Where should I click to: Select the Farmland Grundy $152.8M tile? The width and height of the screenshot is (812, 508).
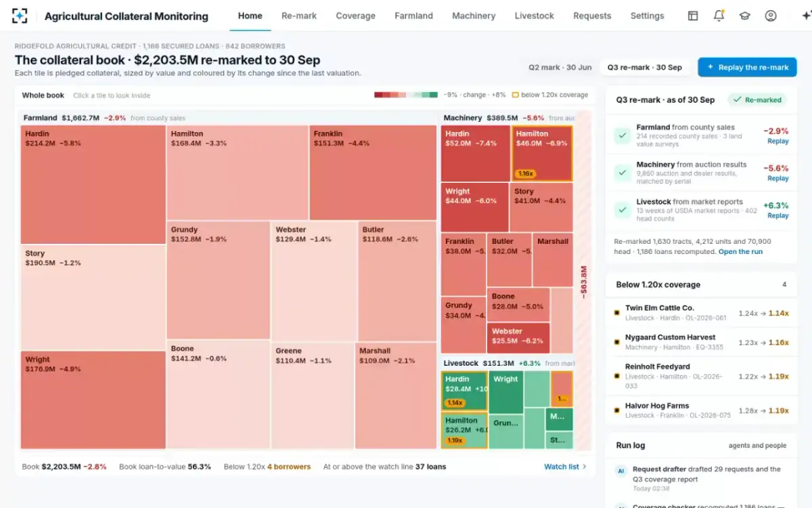tap(219, 280)
